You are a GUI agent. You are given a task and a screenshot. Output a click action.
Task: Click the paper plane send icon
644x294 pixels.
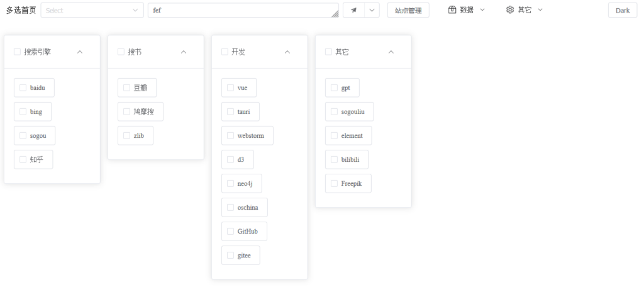click(x=353, y=10)
